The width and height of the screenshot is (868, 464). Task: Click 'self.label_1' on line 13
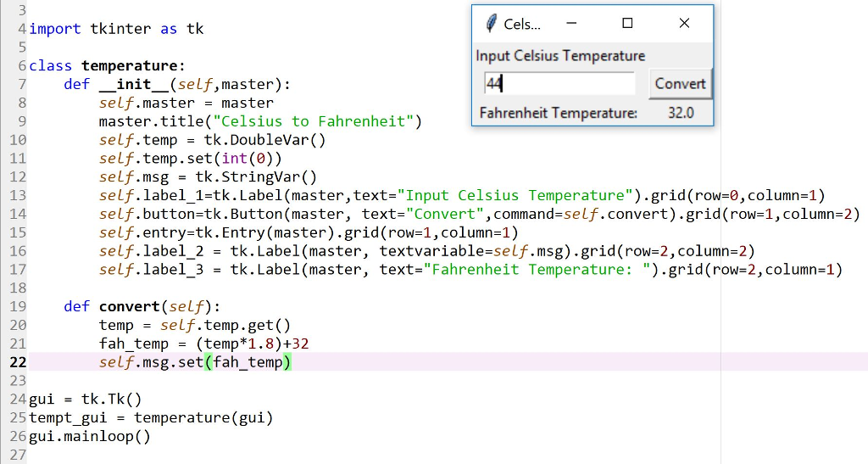coord(151,195)
